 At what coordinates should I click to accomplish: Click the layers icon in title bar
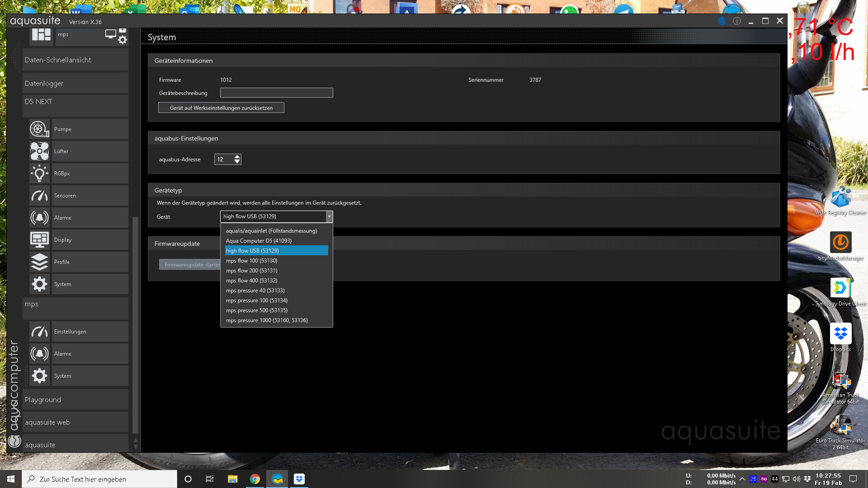[722, 21]
